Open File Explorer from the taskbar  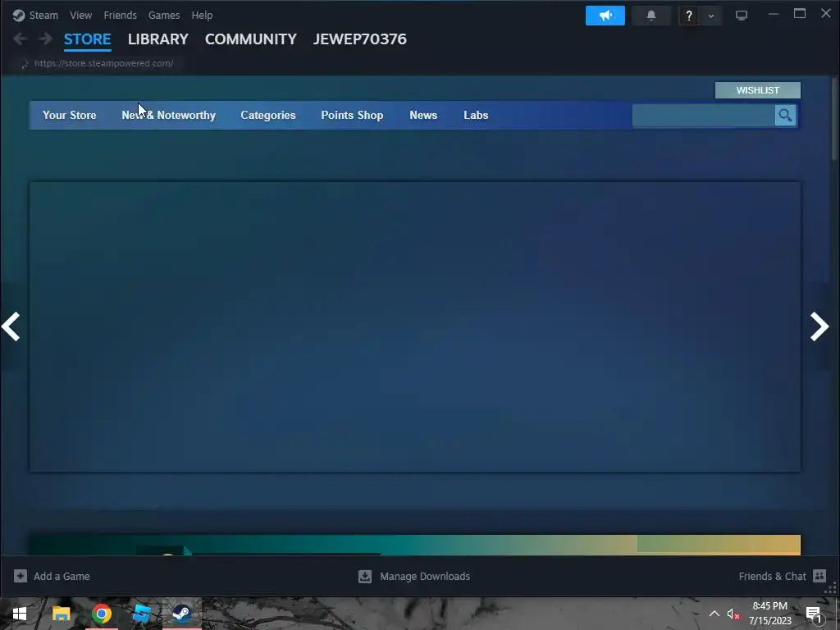61,614
